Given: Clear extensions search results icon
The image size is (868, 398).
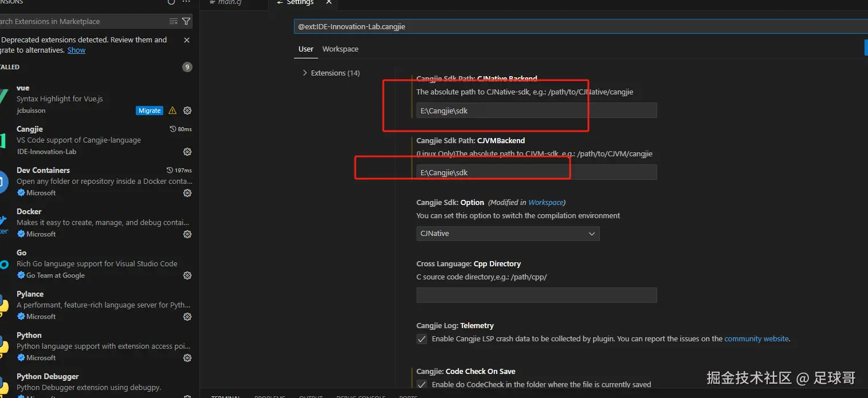Looking at the screenshot, I should [x=174, y=21].
